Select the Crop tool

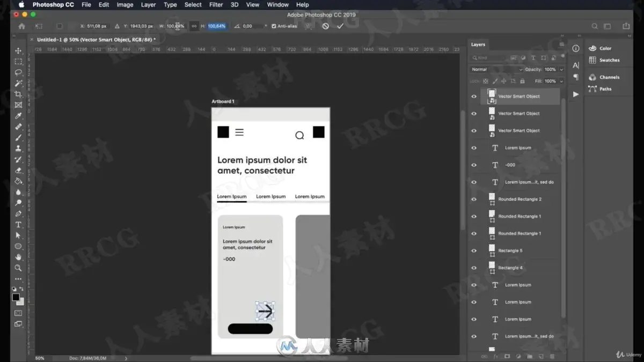[x=18, y=94]
